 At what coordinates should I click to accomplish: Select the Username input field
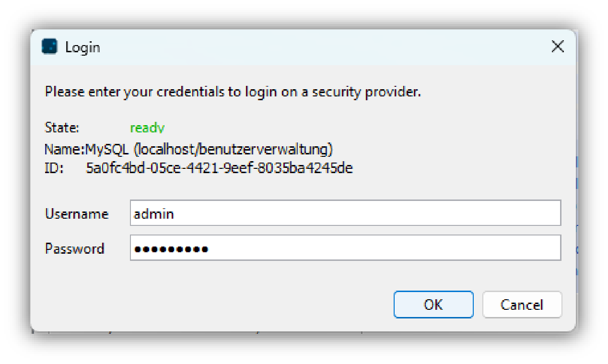345,213
